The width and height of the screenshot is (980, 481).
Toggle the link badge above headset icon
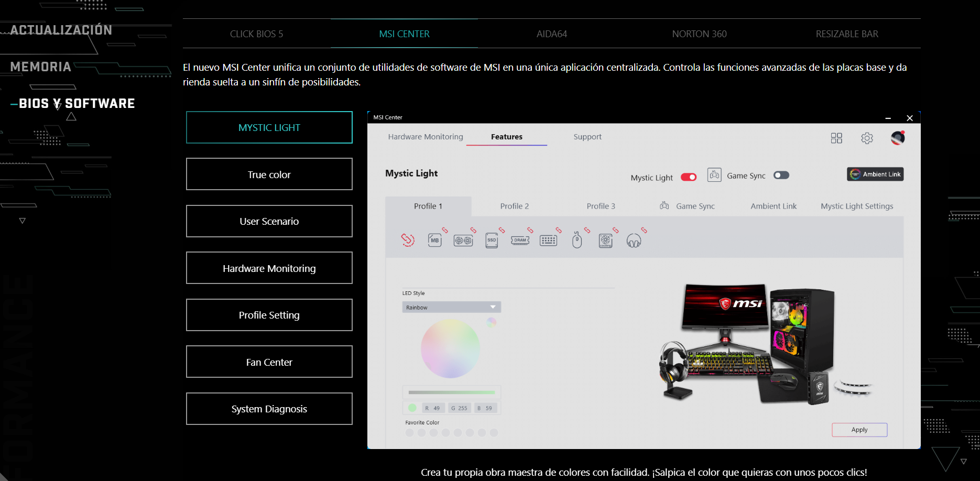point(644,230)
